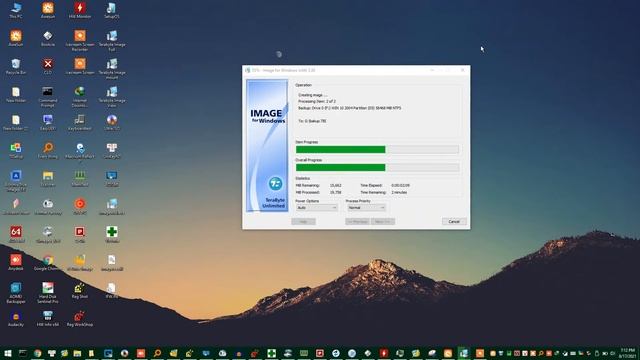Open the Process Priority dropdown
The height and width of the screenshot is (360, 640).
[366, 208]
